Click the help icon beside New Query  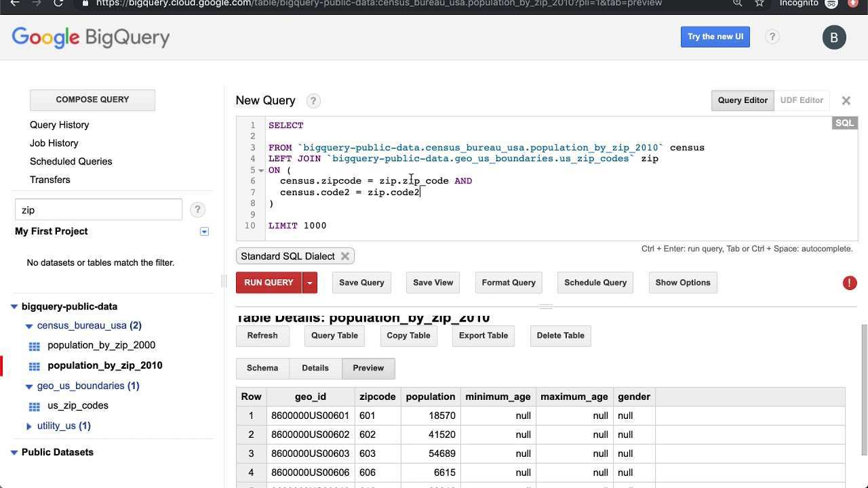313,101
